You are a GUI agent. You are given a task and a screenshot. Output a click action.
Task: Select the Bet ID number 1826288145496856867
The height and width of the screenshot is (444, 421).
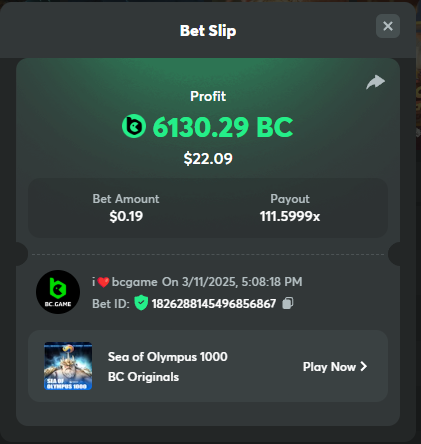click(214, 304)
